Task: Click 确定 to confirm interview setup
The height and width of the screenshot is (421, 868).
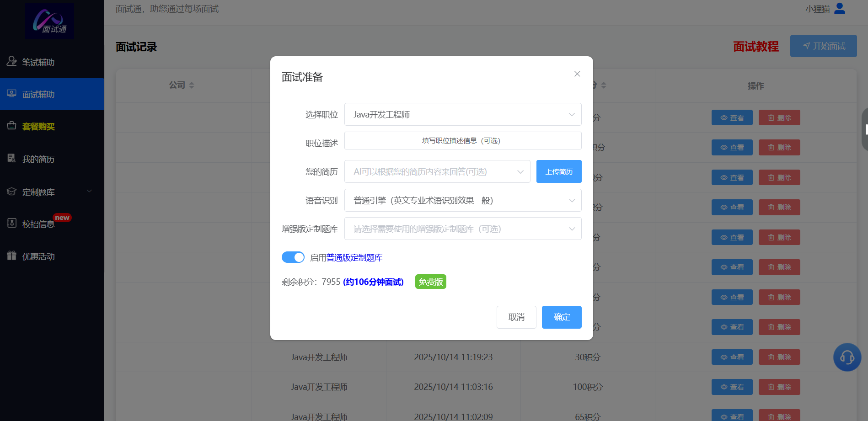Action: (x=562, y=317)
